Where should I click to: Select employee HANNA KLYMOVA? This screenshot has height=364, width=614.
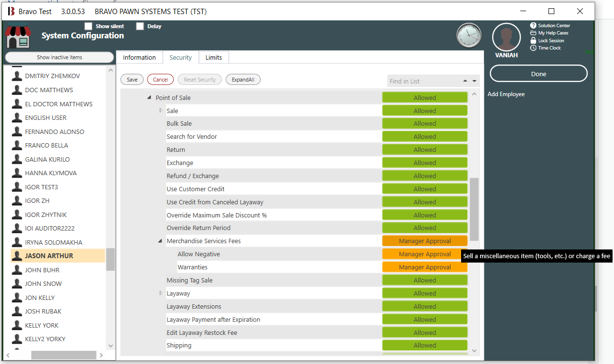pyautogui.click(x=50, y=173)
